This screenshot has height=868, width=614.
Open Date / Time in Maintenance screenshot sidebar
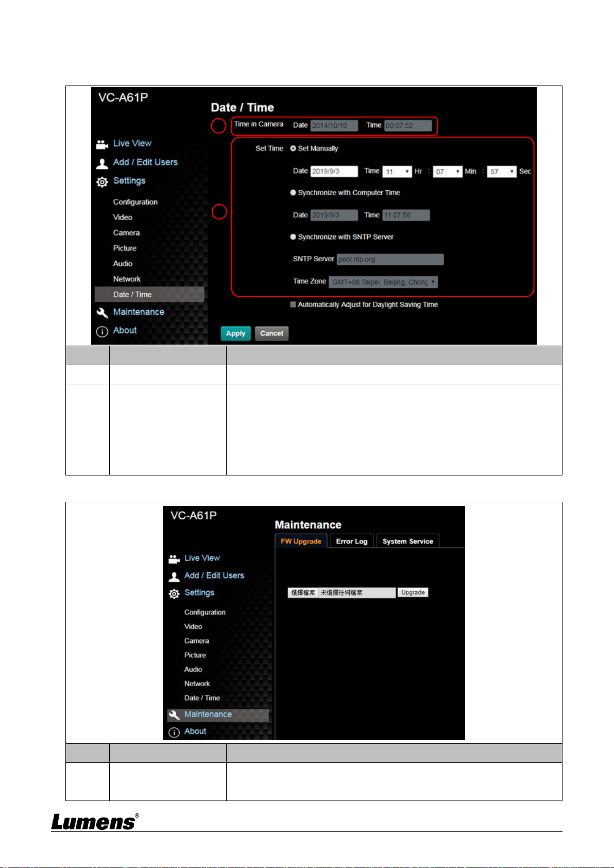tap(202, 698)
